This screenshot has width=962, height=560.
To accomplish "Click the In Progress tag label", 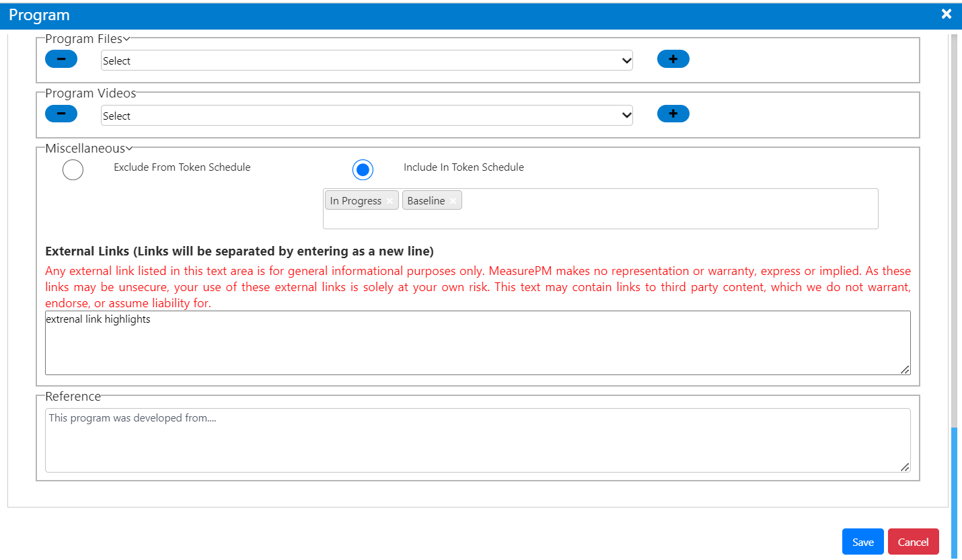I will [355, 201].
